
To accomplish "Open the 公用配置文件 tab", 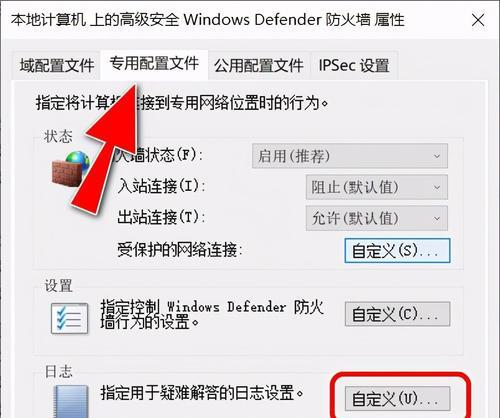I will (x=259, y=65).
